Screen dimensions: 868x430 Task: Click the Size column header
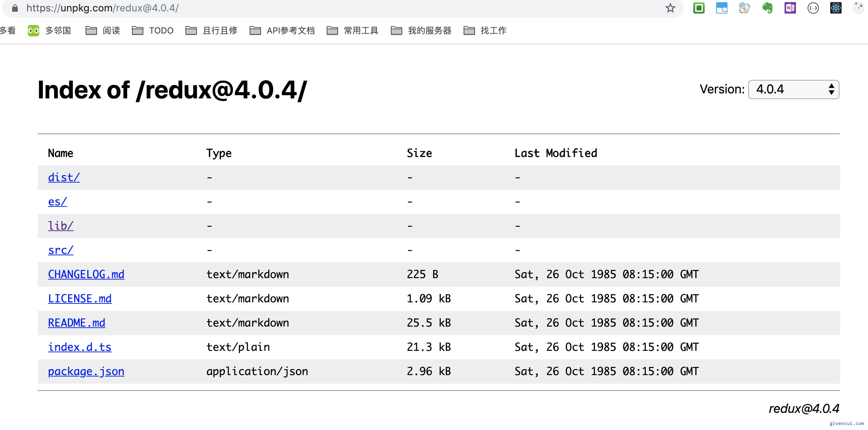(419, 153)
